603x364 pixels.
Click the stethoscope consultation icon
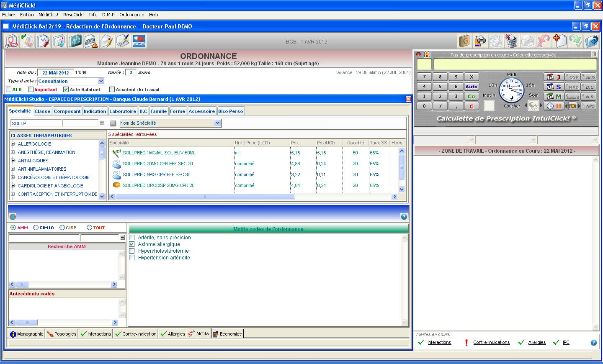(13, 41)
